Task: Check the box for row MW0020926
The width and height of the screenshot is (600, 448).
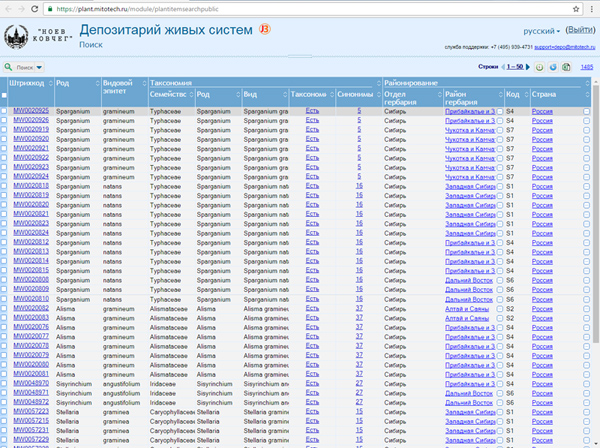Action: tap(5, 120)
